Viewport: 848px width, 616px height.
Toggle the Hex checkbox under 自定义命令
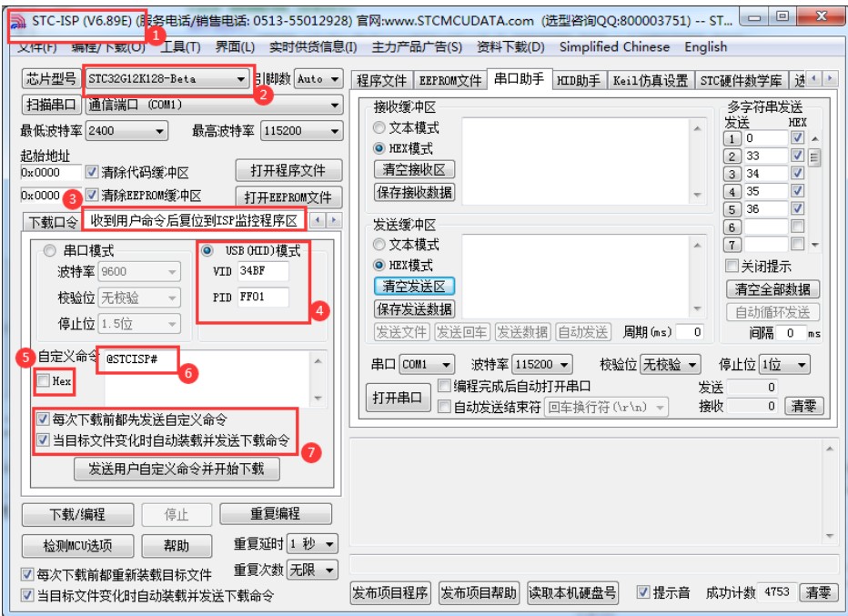pyautogui.click(x=44, y=380)
